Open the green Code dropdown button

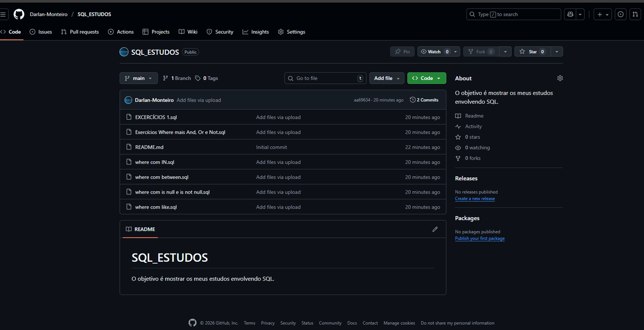(426, 78)
